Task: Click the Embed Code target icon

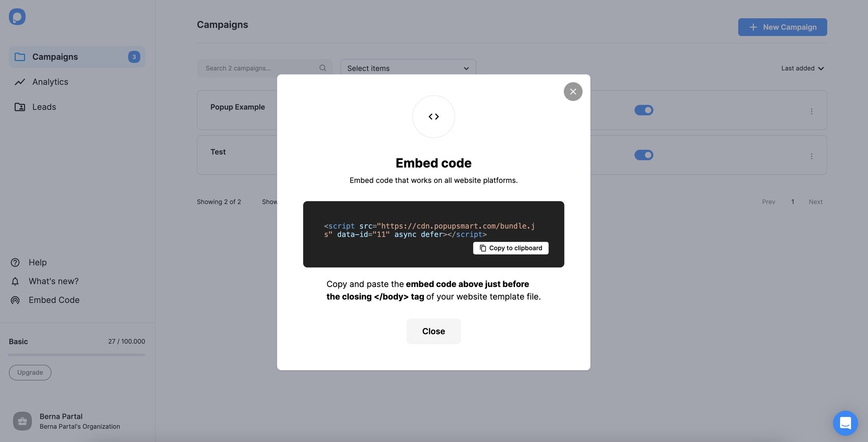Action: [x=15, y=300]
